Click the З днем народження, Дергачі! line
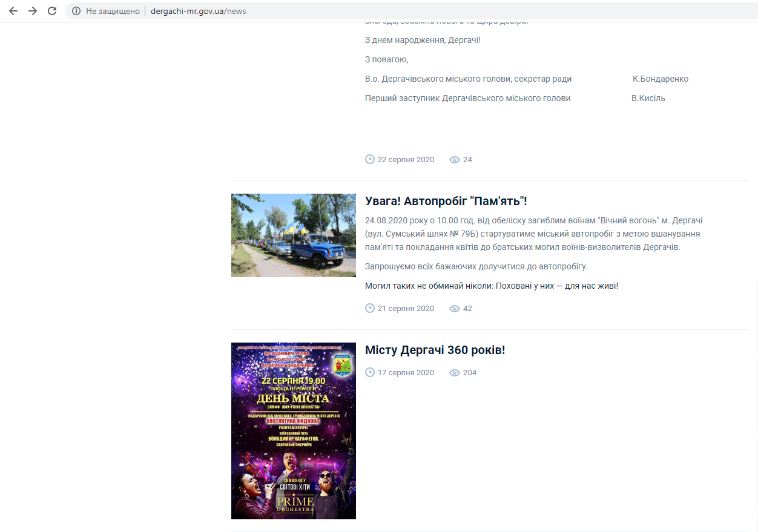Viewport: 758px width, 532px height. click(x=423, y=40)
